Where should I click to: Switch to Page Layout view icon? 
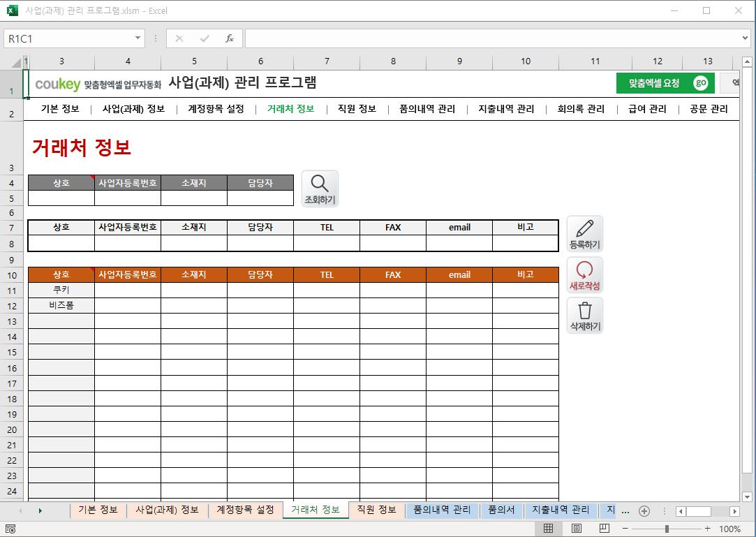tap(576, 529)
